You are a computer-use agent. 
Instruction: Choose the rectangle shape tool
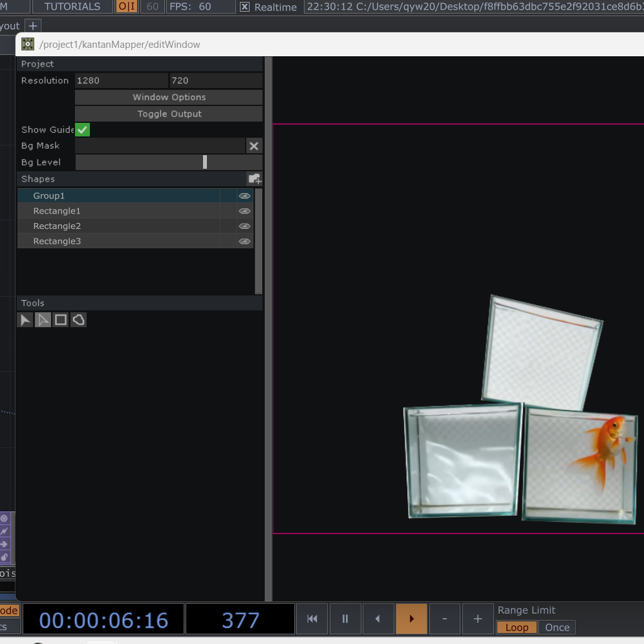tap(61, 320)
